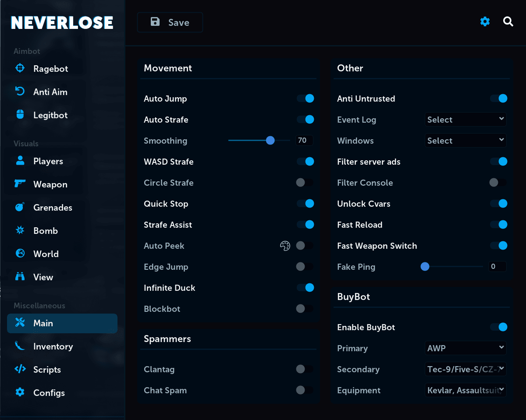This screenshot has width=526, height=420.
Task: Open the Ragebot section
Action: [62, 68]
